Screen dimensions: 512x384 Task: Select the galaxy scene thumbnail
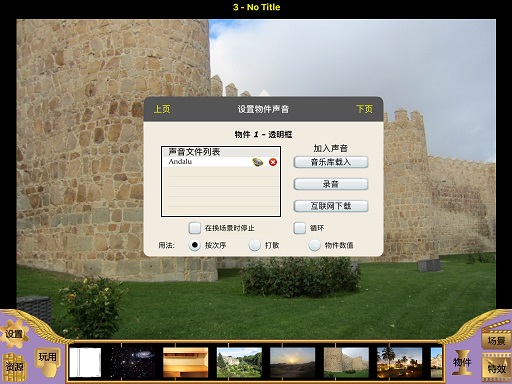pos(133,362)
